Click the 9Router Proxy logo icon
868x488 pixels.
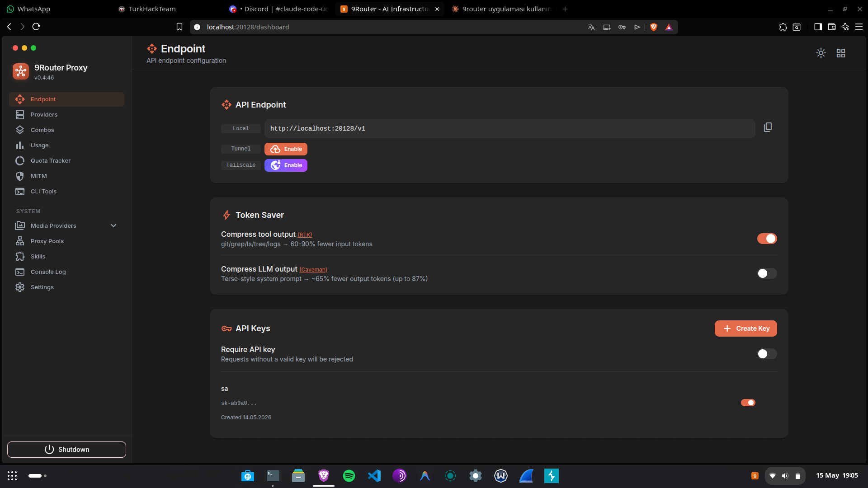(x=21, y=71)
